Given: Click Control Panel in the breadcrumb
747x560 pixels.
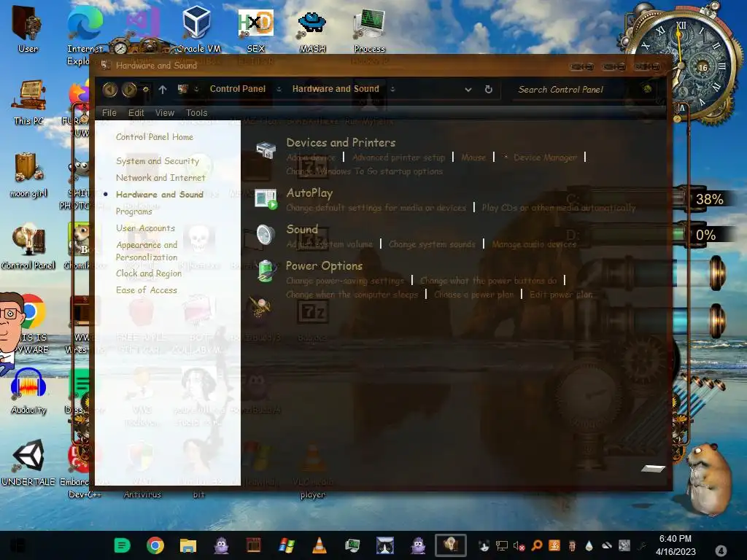Looking at the screenshot, I should coord(238,88).
